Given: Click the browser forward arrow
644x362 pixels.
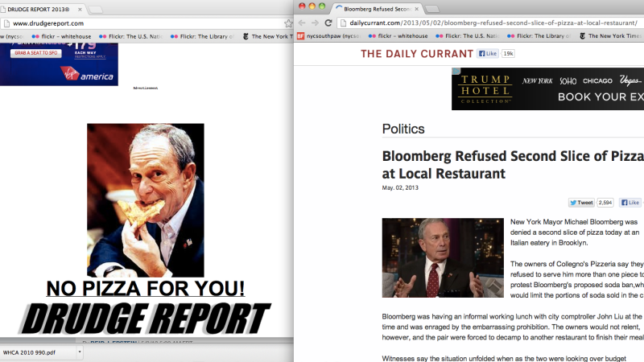Looking at the screenshot, I should [x=315, y=23].
